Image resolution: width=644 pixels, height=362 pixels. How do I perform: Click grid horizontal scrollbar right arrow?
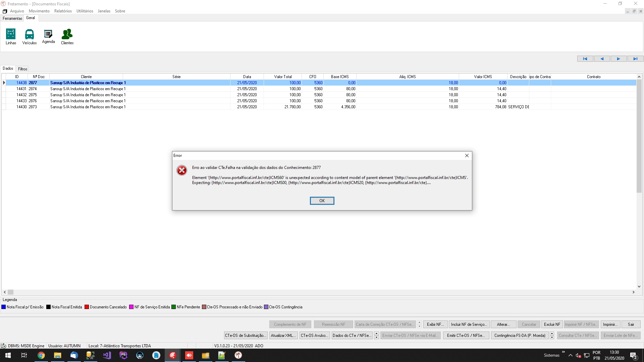(634, 292)
